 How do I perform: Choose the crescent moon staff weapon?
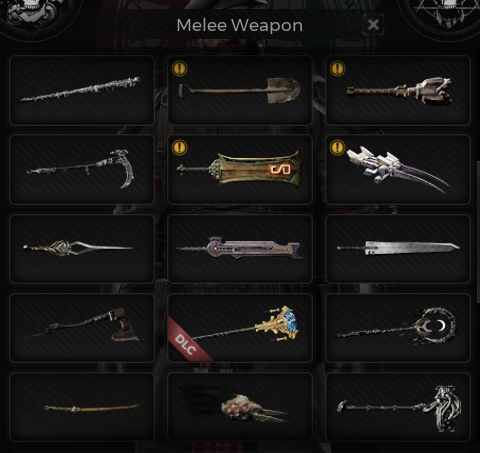point(398,328)
